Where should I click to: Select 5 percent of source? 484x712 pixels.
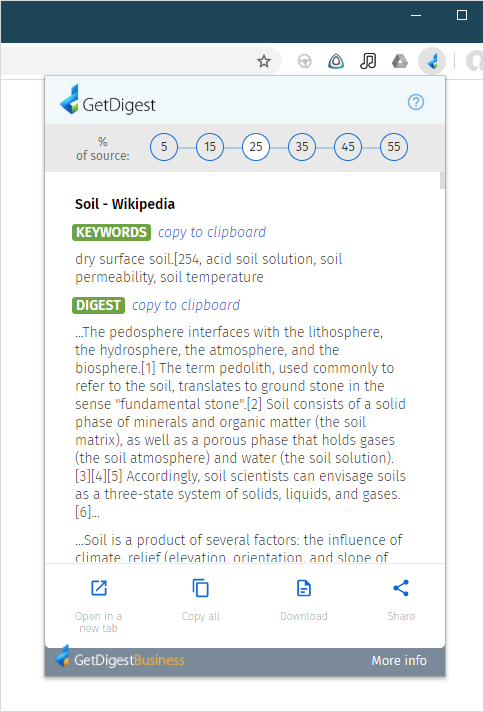coord(164,147)
